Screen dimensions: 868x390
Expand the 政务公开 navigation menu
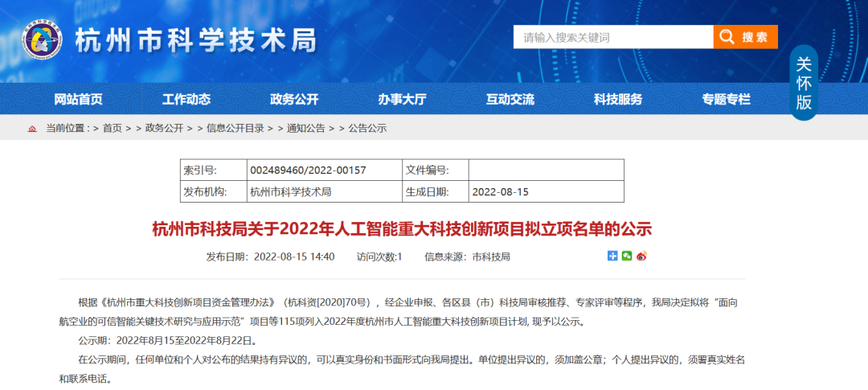click(294, 99)
